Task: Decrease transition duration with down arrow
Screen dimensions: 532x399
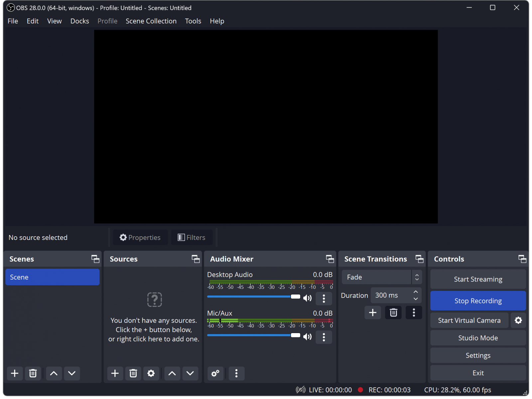Action: pyautogui.click(x=416, y=299)
